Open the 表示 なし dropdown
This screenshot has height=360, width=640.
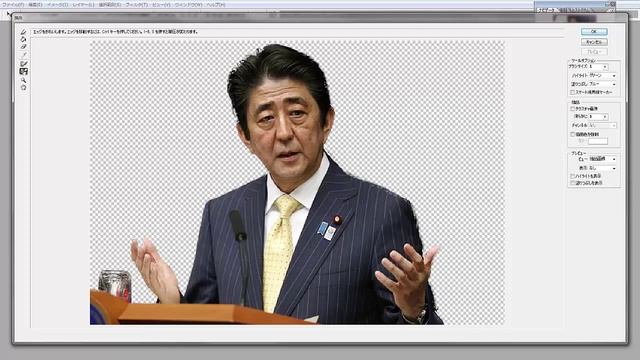pyautogui.click(x=602, y=168)
